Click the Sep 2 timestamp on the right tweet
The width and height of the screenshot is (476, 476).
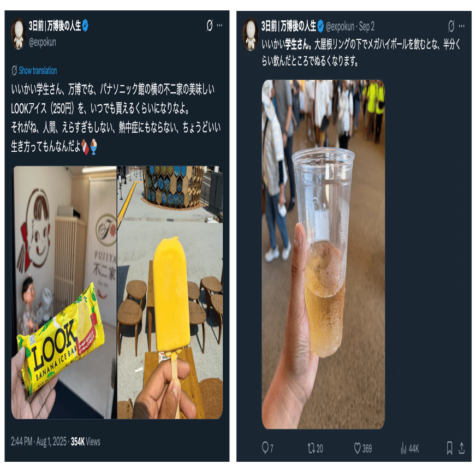[366, 27]
